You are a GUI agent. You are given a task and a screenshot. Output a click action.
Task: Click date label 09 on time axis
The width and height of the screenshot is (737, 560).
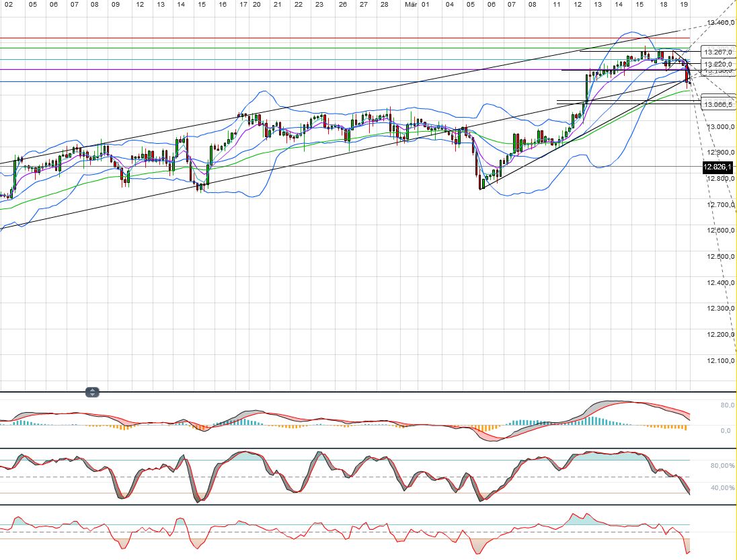pos(115,4)
